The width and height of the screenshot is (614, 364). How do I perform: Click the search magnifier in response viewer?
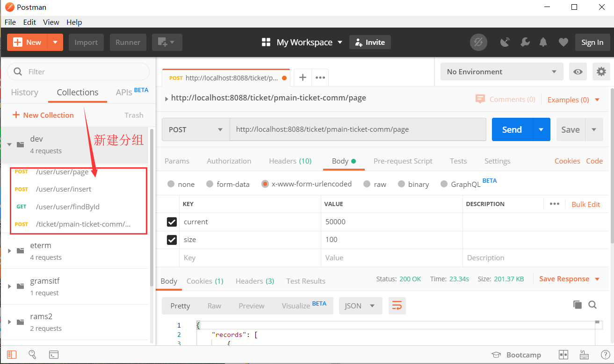(x=592, y=305)
